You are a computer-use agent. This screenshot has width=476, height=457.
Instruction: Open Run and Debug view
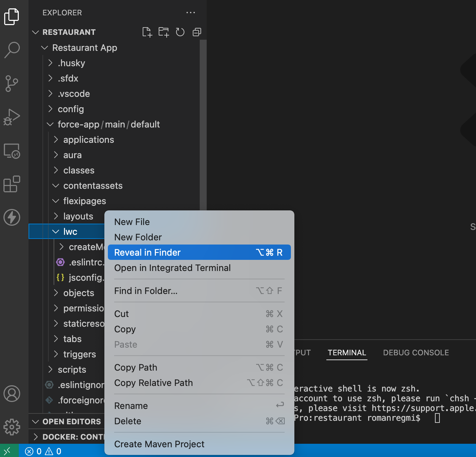click(x=12, y=117)
